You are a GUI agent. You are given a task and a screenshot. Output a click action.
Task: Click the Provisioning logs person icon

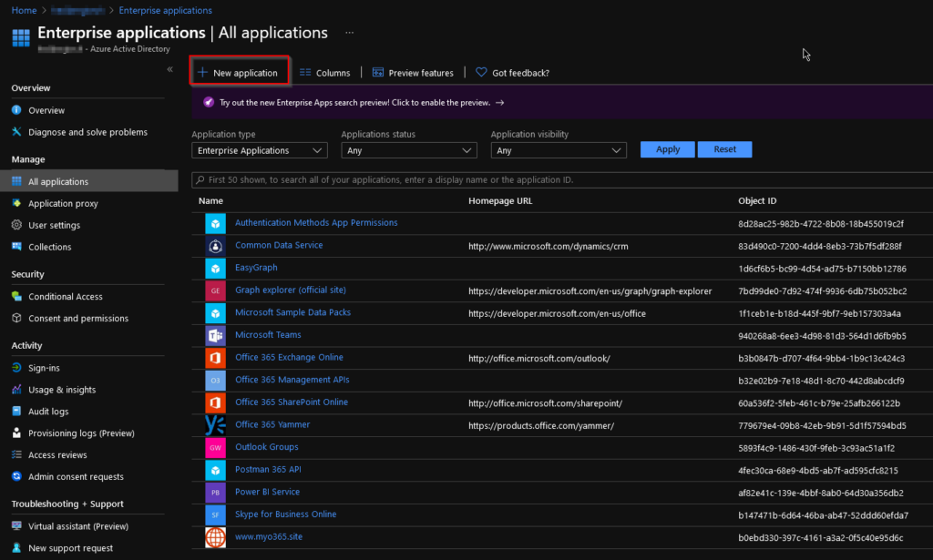tap(16, 433)
